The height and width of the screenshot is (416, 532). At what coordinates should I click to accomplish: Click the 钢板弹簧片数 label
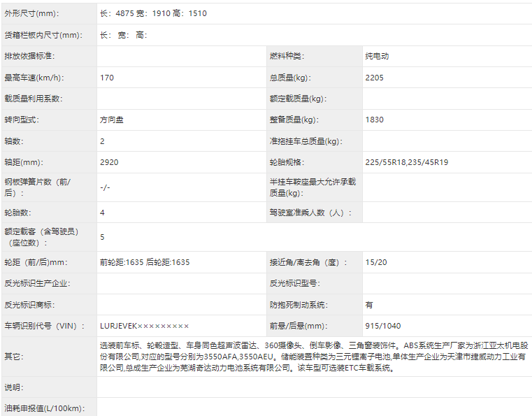point(37,187)
